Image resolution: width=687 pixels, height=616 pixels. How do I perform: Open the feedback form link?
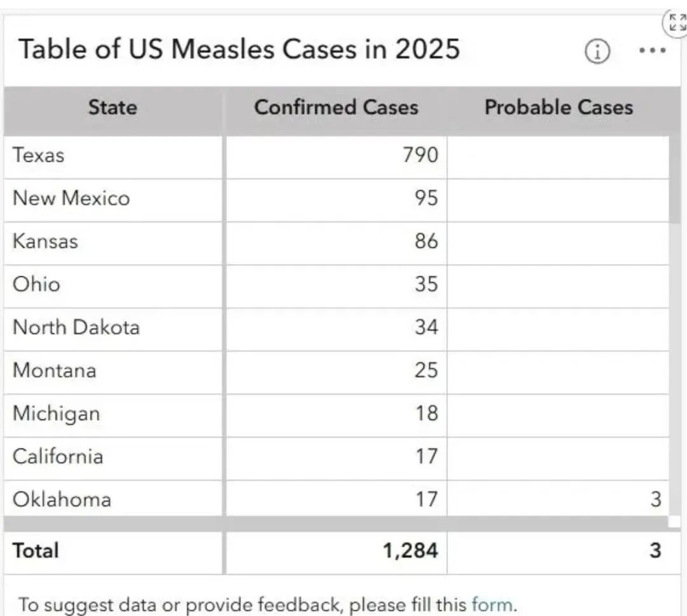491,605
